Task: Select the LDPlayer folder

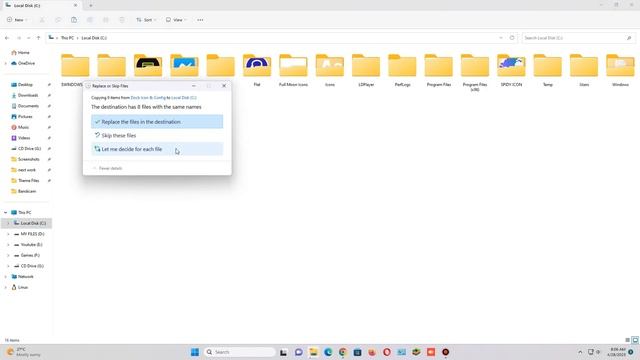Action: pyautogui.click(x=366, y=69)
